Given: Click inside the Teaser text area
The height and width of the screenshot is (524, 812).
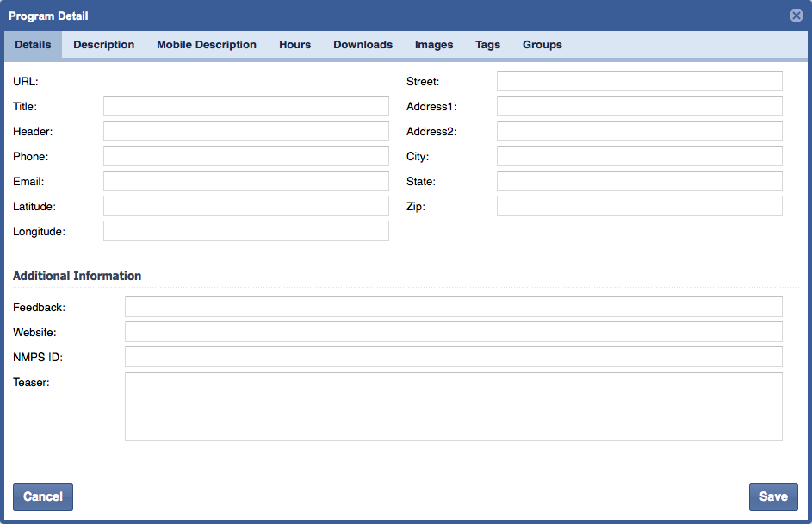Looking at the screenshot, I should pyautogui.click(x=453, y=407).
